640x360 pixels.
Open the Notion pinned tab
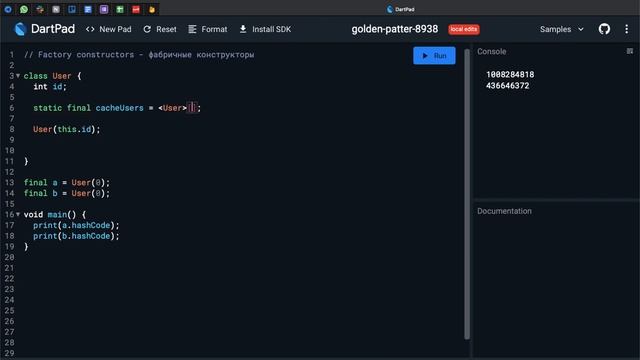[56, 9]
